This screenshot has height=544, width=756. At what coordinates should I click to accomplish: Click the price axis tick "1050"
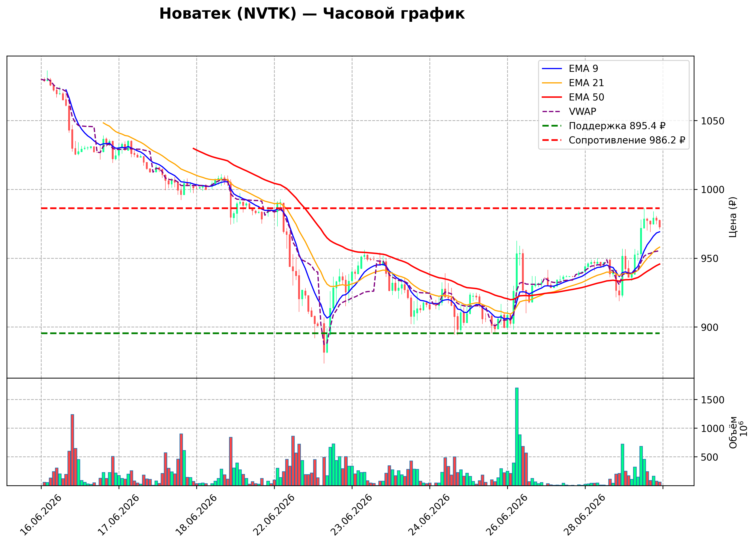pos(712,121)
